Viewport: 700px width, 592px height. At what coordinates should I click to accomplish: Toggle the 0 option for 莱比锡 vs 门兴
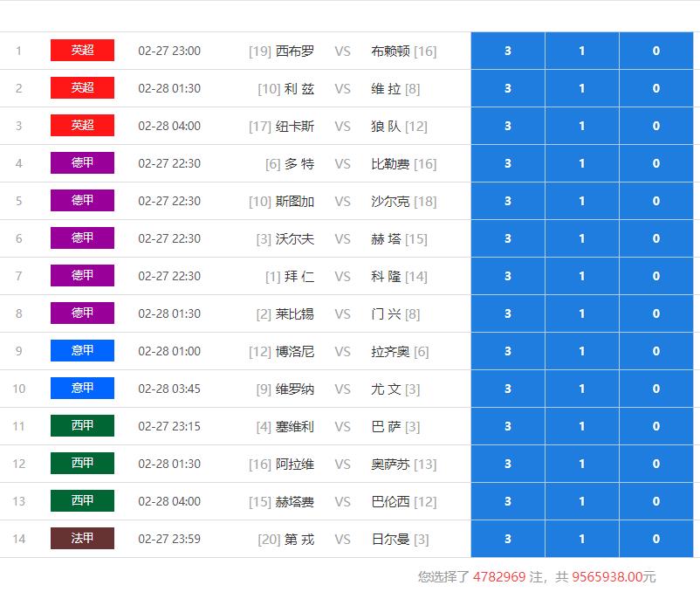(x=656, y=313)
